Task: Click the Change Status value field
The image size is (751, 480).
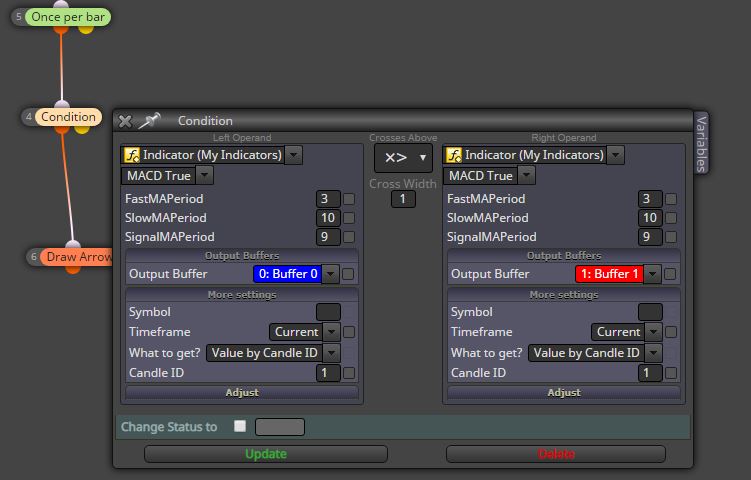Action: point(280,427)
